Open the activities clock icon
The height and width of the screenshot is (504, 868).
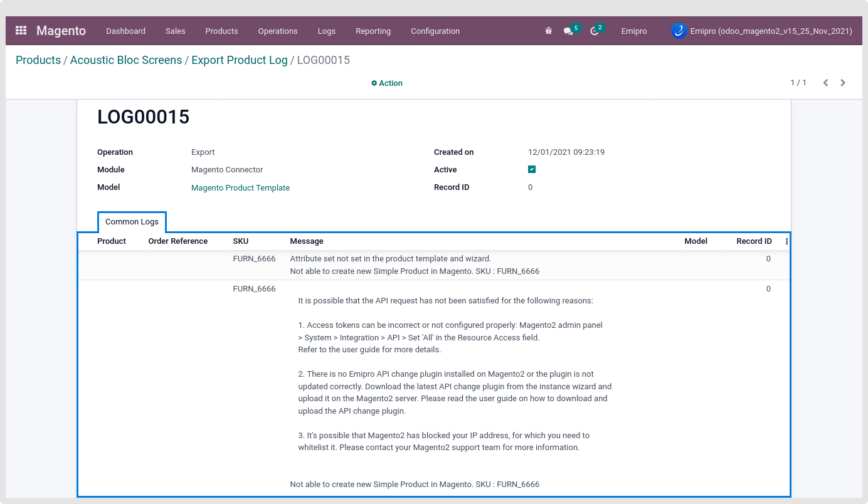click(x=595, y=31)
